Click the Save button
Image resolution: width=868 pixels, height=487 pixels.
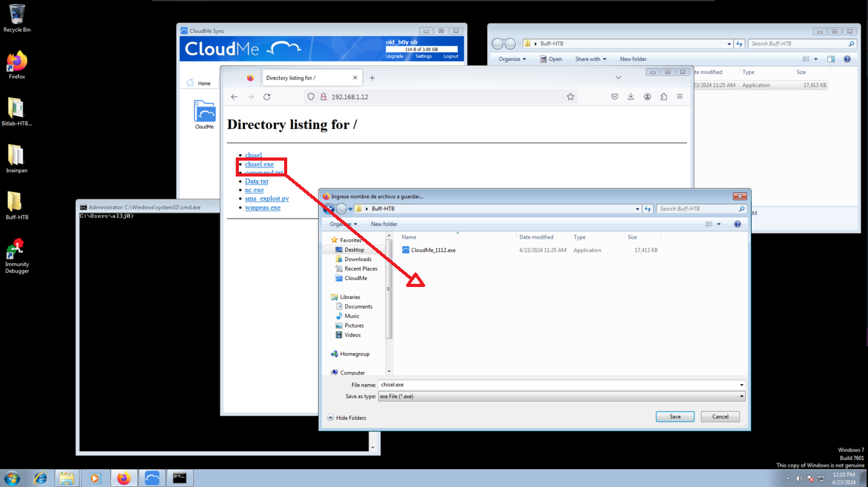click(675, 417)
